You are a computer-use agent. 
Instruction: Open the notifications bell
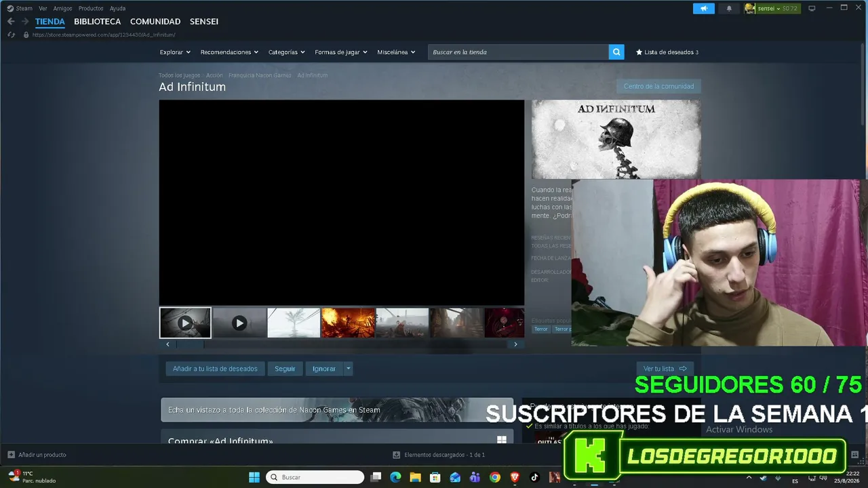[729, 8]
